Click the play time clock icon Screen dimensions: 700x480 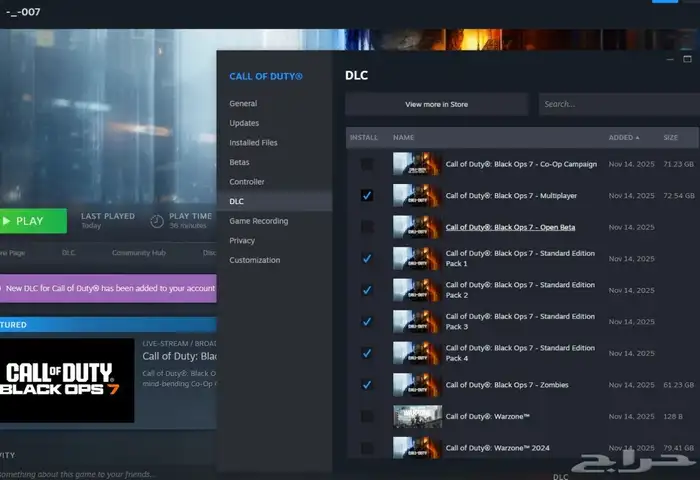click(157, 221)
